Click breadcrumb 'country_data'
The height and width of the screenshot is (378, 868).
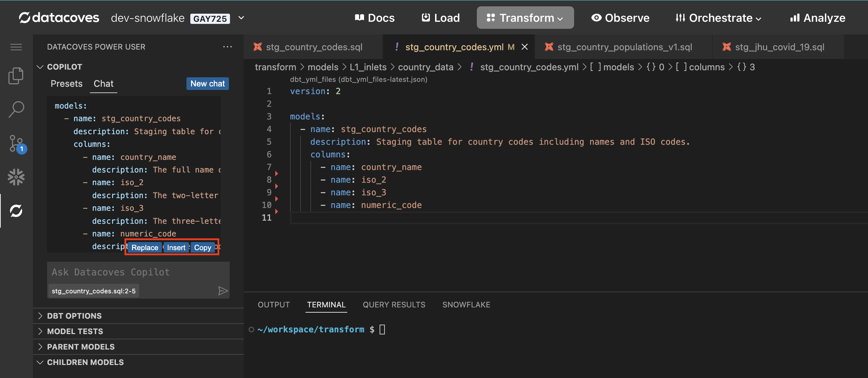tap(426, 67)
